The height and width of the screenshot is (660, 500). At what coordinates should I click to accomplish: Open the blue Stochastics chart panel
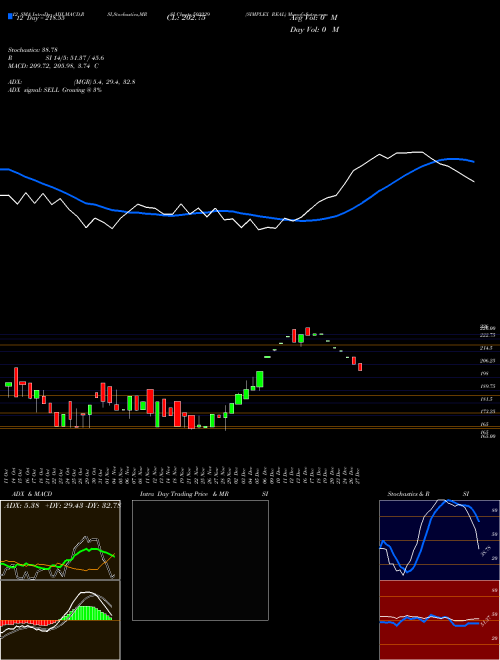(x=439, y=540)
